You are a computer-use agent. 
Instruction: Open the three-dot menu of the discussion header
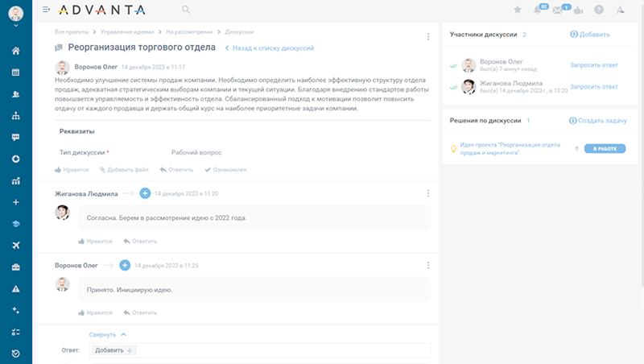click(428, 37)
